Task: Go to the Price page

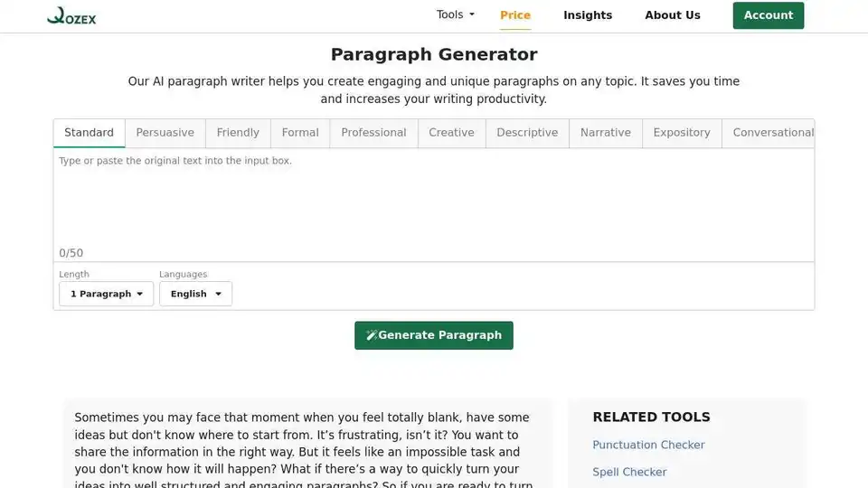Action: tap(514, 15)
